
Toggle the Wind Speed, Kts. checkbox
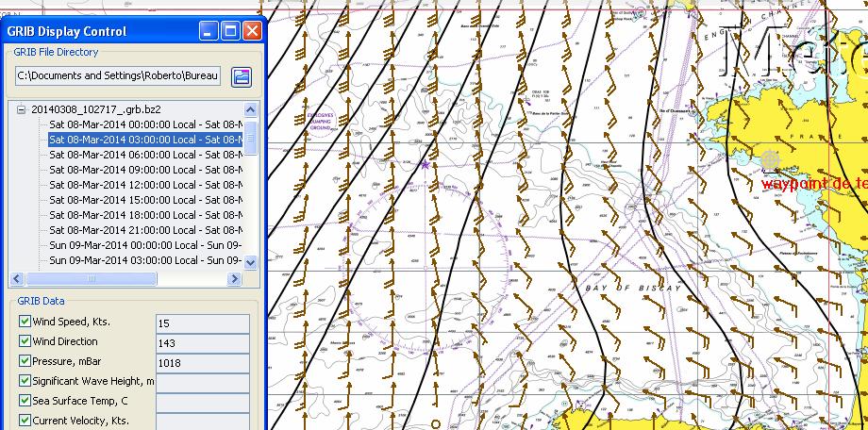(x=25, y=321)
